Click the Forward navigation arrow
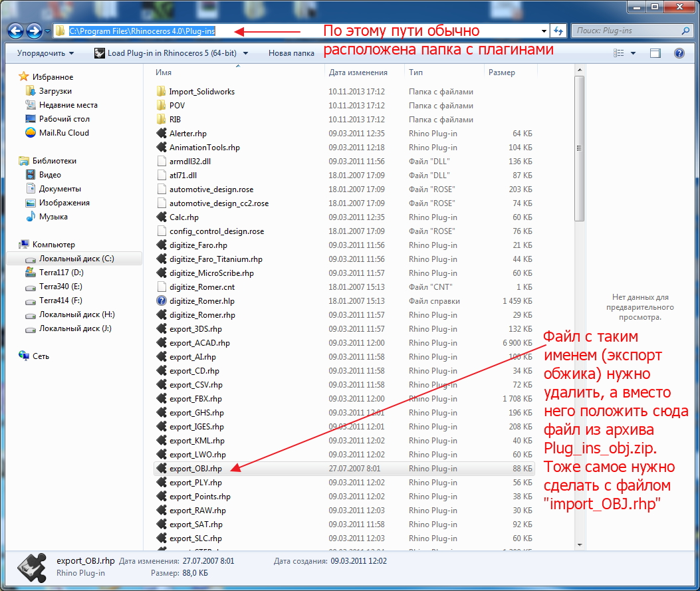 (35, 31)
